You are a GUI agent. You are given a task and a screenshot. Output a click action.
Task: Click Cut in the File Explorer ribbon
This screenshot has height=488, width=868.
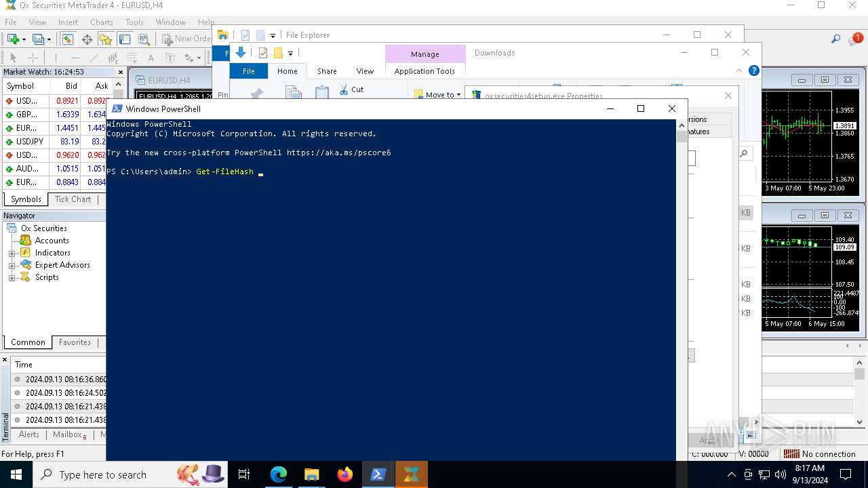click(351, 89)
